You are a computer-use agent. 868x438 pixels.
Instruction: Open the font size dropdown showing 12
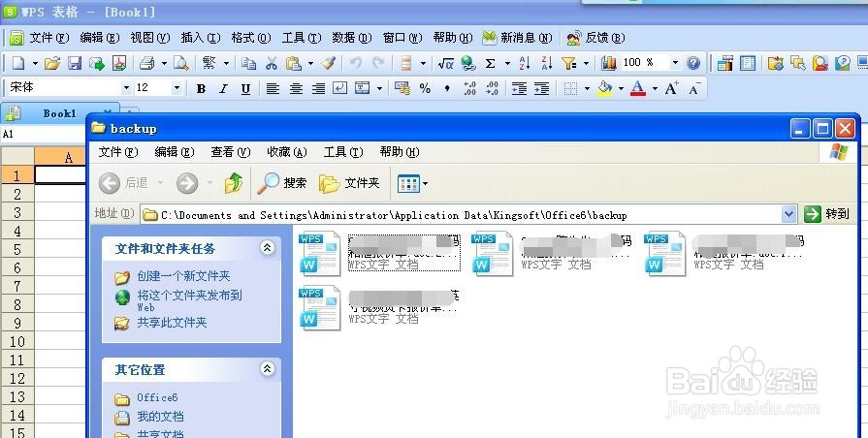177,88
